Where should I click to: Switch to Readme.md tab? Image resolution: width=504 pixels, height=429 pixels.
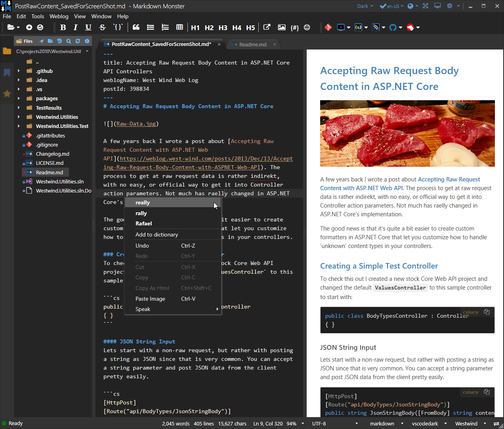pyautogui.click(x=253, y=44)
